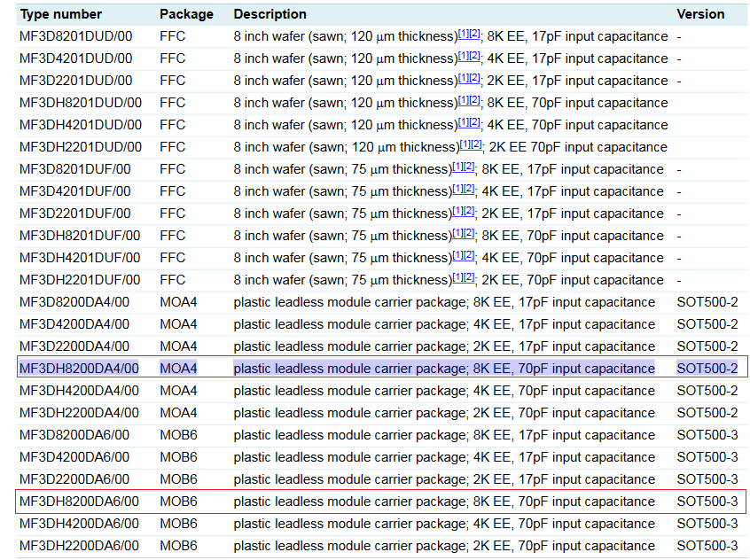750x560 pixels.
Task: Open footnote [2] in the MF3DH2201DUF/00 row
Action: [x=469, y=277]
